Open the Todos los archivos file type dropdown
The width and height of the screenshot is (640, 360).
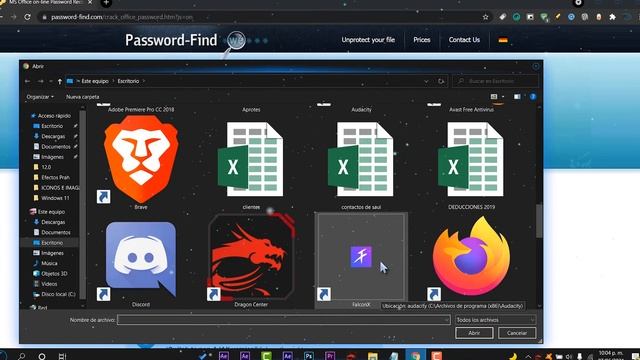tap(495, 320)
